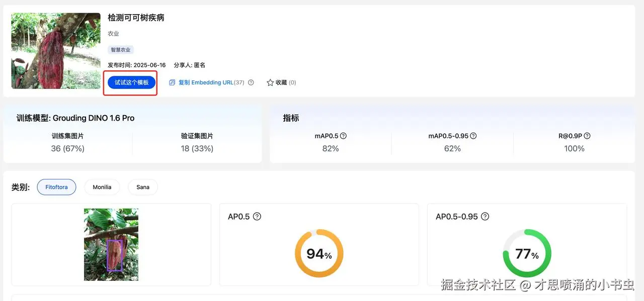Click the 试试这个模板 button
This screenshot has height=301, width=644.
131,82
